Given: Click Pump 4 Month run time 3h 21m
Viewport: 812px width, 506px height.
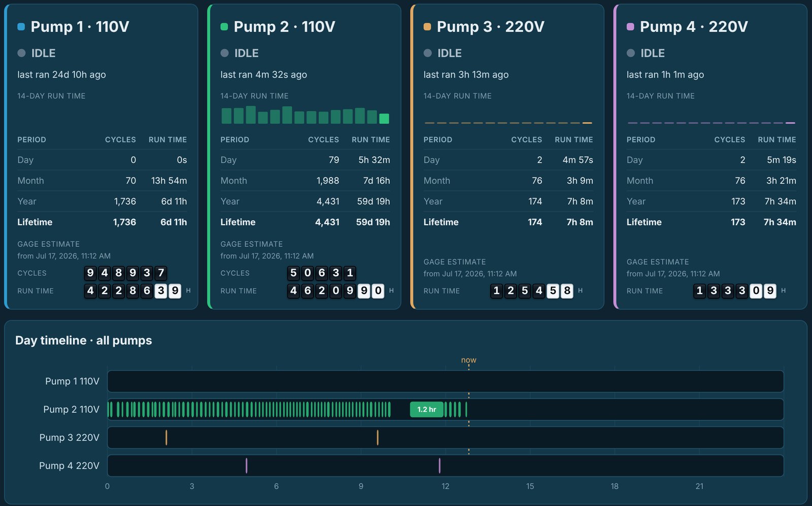Looking at the screenshot, I should click(781, 180).
